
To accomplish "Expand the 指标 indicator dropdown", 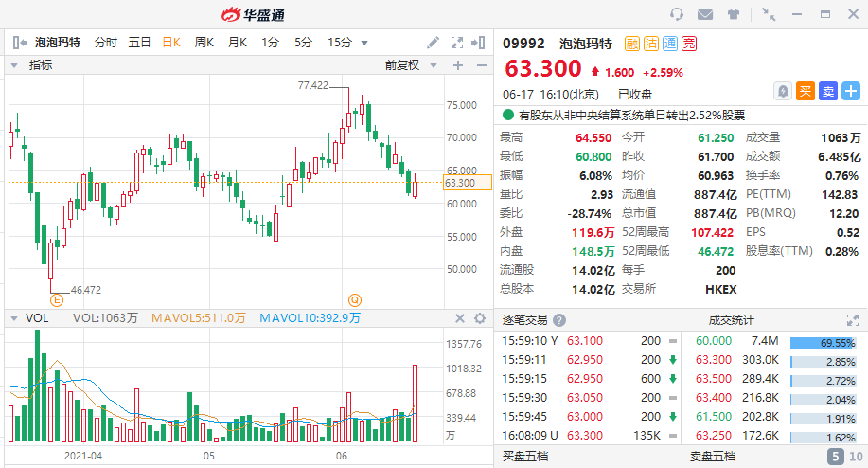I will (x=14, y=65).
